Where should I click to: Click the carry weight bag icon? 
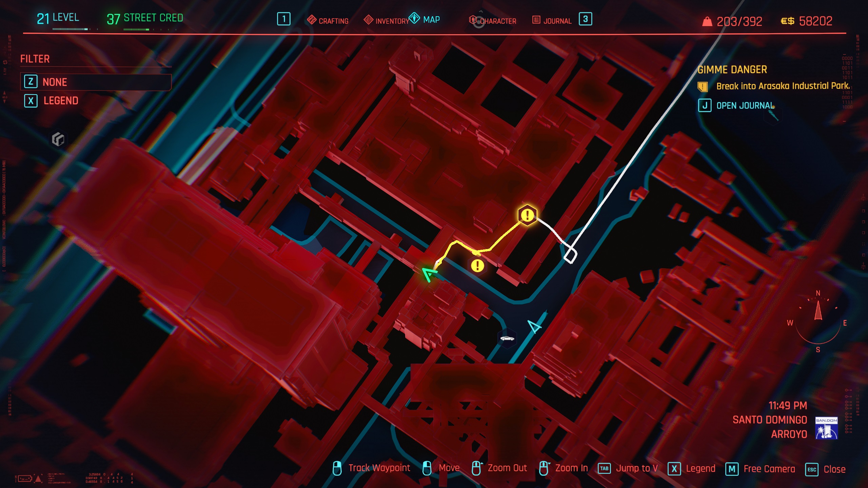pos(707,22)
